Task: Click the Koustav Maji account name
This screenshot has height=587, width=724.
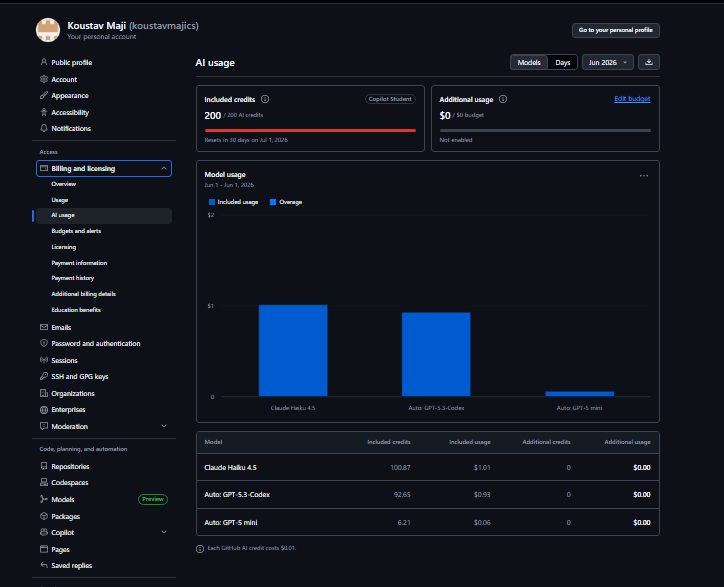Action: tap(97, 26)
